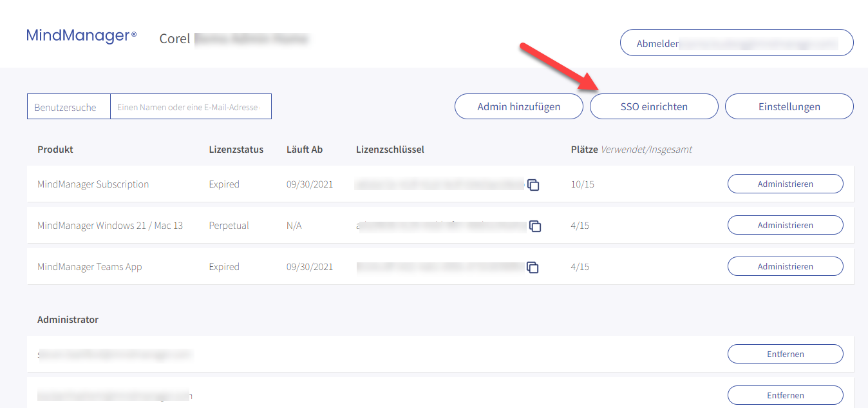Viewport: 868px width, 408px height.
Task: Click the 10/15 seats value
Action: (583, 184)
